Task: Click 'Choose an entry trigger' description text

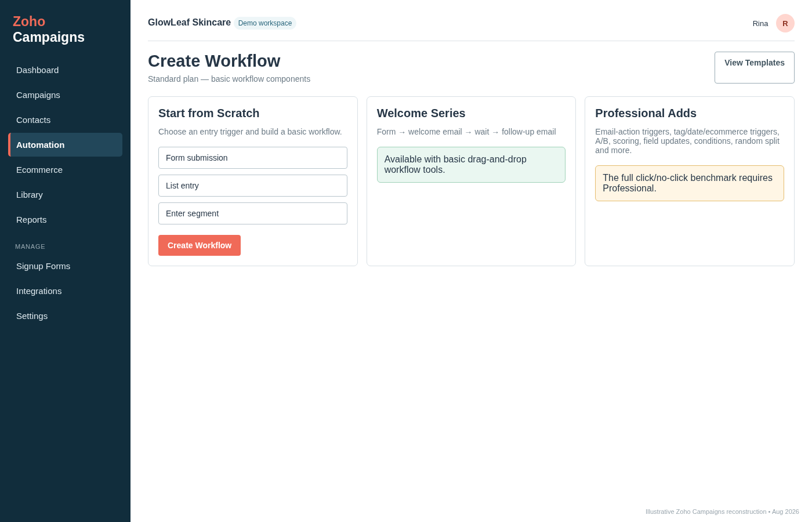Action: click(250, 132)
